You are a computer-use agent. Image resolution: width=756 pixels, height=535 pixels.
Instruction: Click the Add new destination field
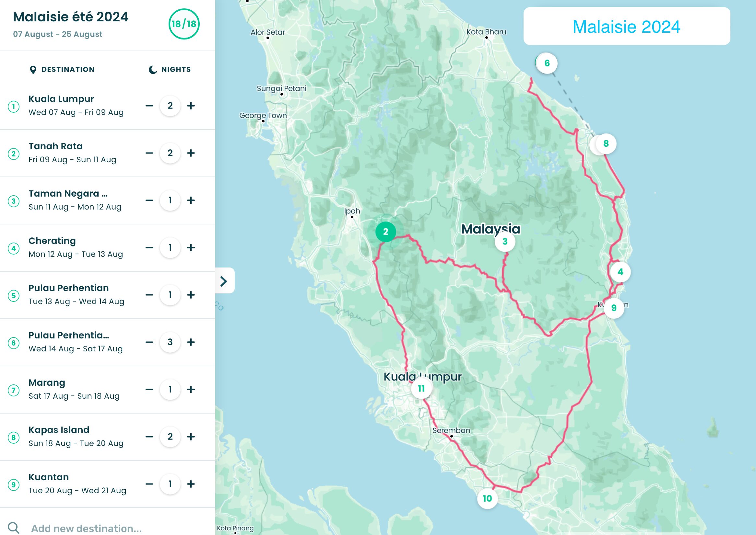(86, 528)
